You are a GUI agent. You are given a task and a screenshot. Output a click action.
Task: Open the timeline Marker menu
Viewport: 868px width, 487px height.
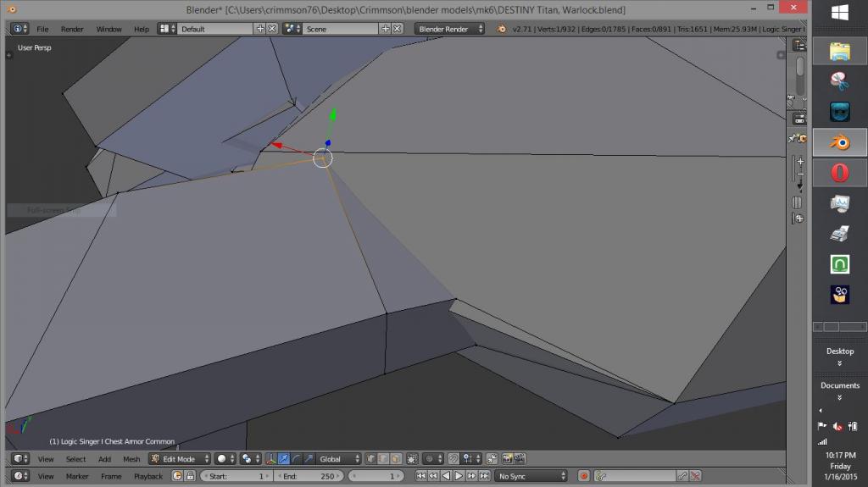pyautogui.click(x=77, y=476)
